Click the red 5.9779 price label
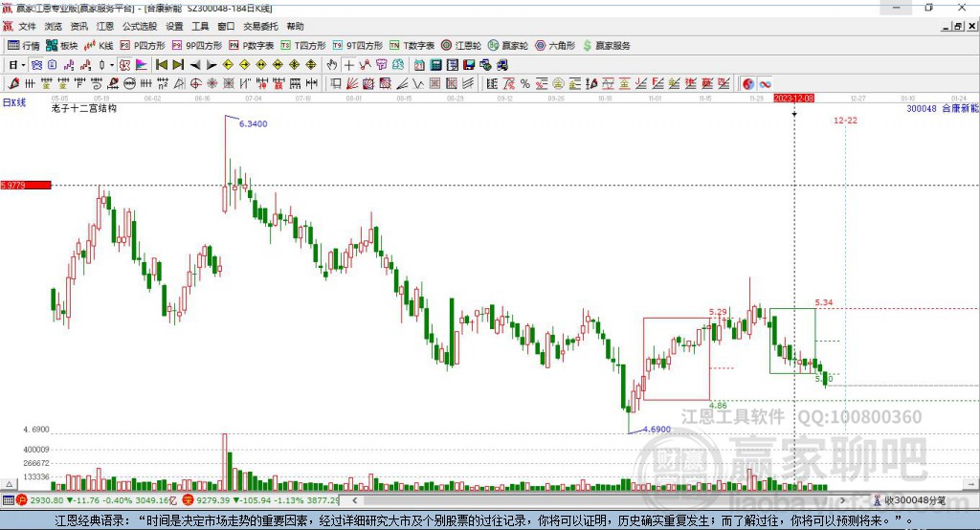The width and height of the screenshot is (980, 530). click(x=26, y=185)
